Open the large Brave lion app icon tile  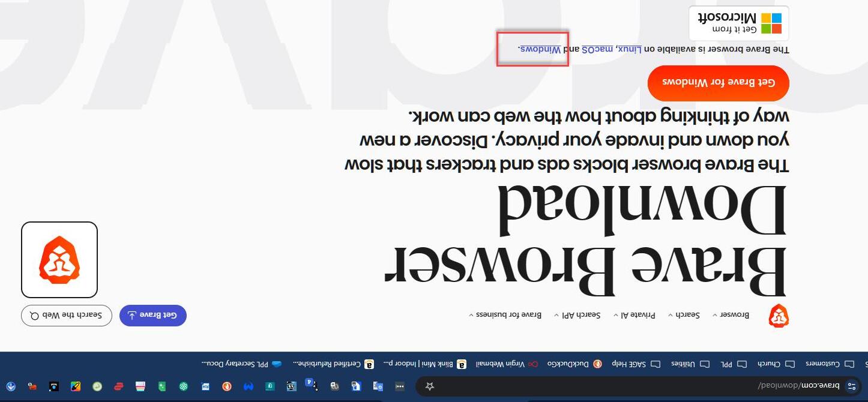pos(59,260)
